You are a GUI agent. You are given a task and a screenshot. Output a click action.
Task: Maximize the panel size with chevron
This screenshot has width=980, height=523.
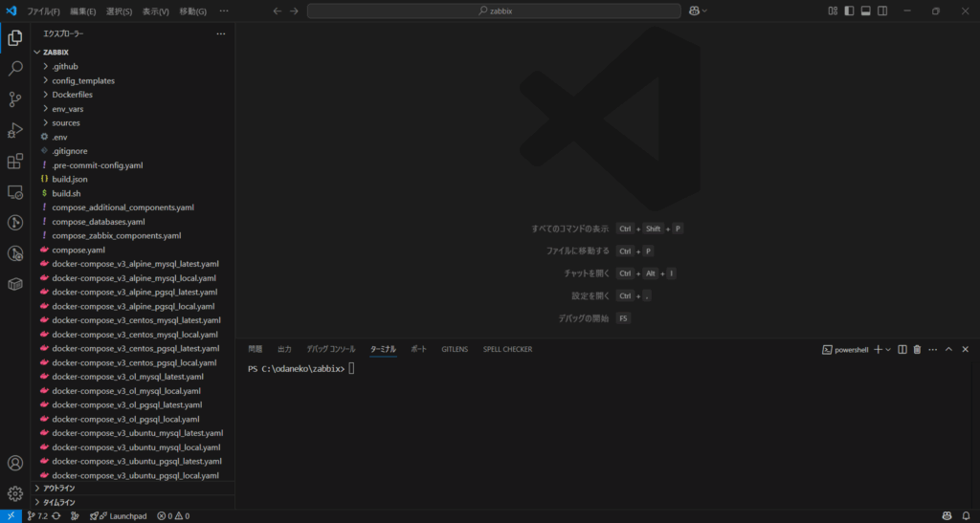pyautogui.click(x=948, y=350)
